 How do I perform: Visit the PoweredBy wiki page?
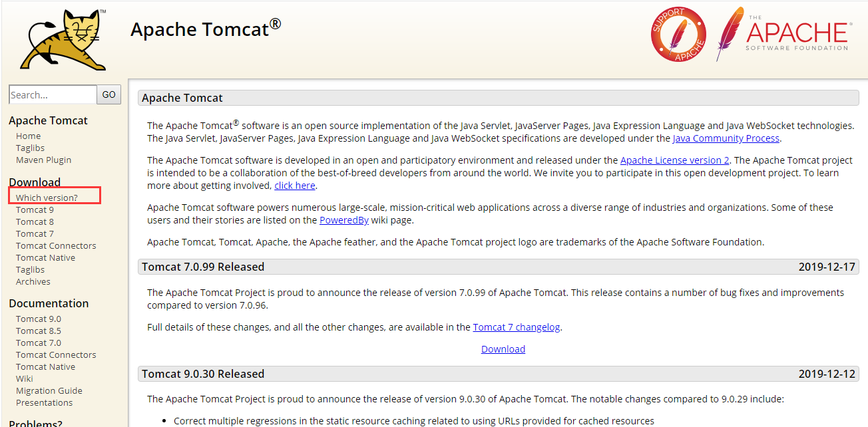pyautogui.click(x=344, y=219)
